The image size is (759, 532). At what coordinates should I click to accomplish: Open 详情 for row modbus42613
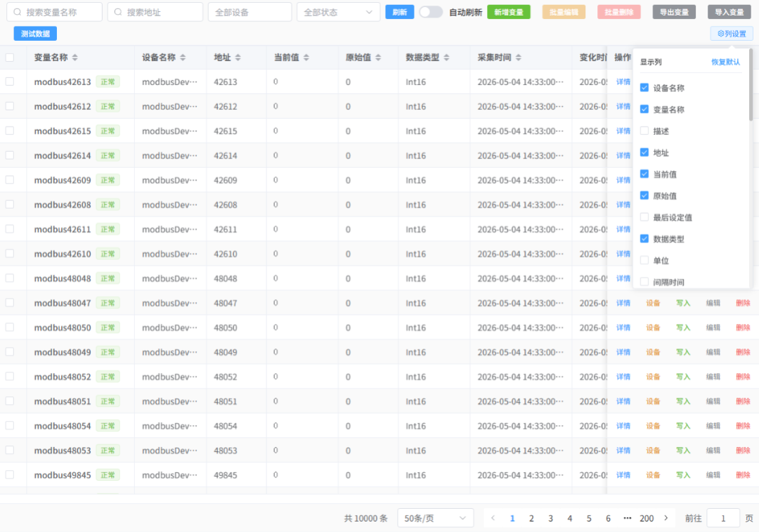(x=623, y=82)
